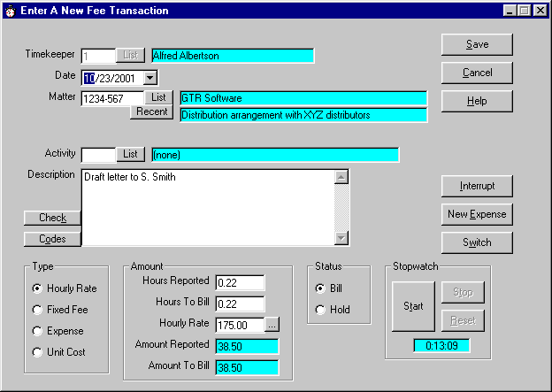
Task: Minimize the Fee Transaction window
Action: pyautogui.click(x=510, y=11)
